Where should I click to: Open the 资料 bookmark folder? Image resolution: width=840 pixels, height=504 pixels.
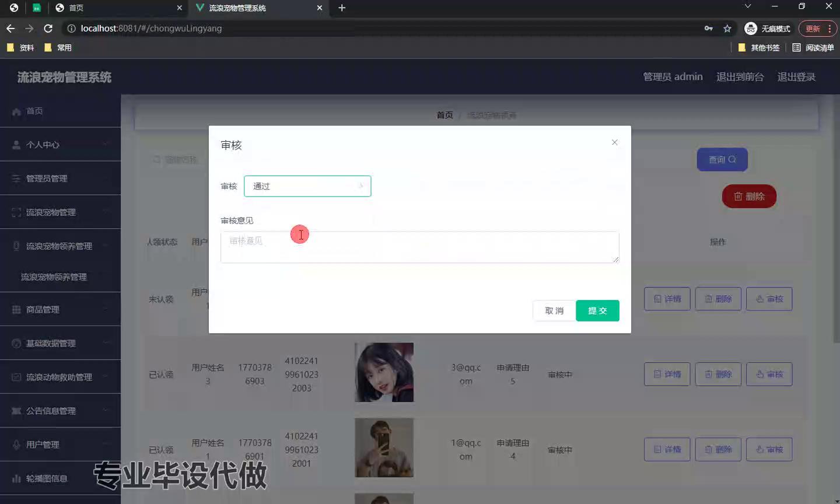(20, 48)
